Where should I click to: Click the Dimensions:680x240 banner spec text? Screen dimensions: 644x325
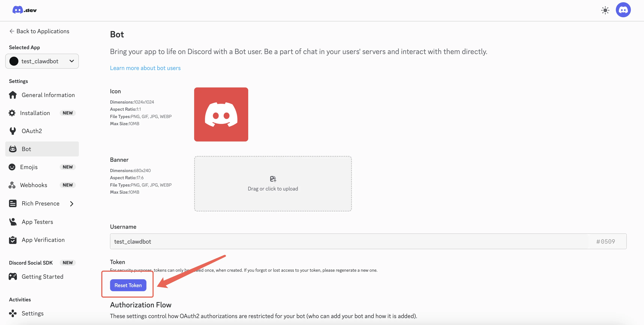[130, 170]
